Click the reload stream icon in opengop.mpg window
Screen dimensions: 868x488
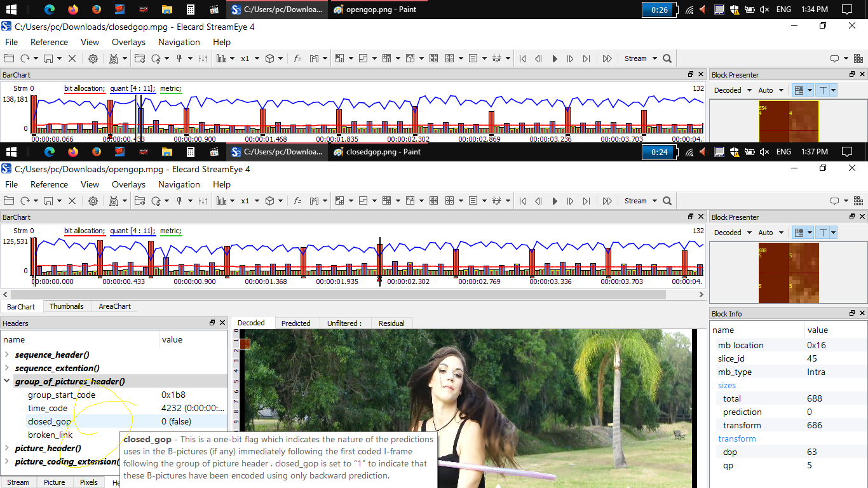point(25,201)
